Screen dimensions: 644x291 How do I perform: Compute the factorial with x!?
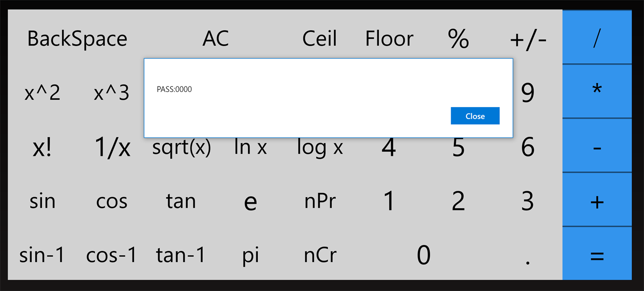[x=42, y=148]
